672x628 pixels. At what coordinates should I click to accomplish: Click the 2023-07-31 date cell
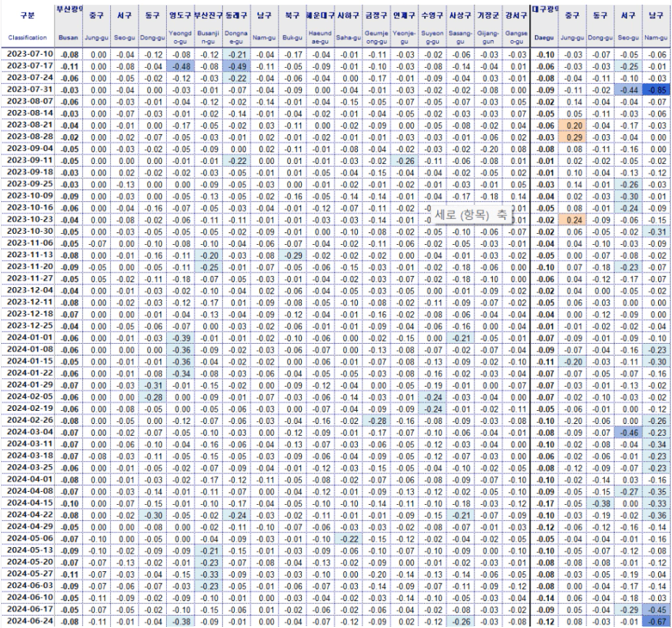point(30,90)
